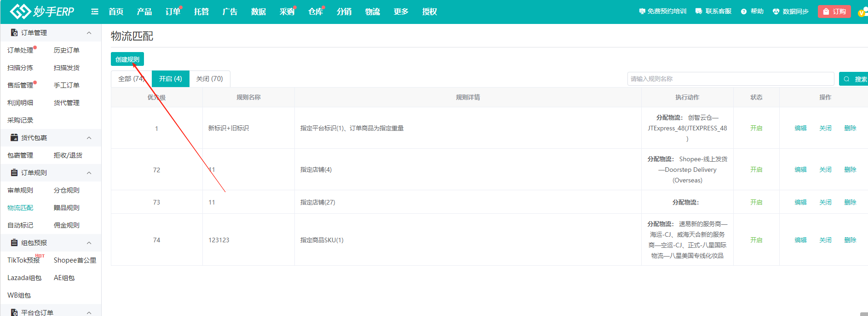Open Shopee首公里 in sidebar
Image resolution: width=868 pixels, height=316 pixels.
point(75,260)
